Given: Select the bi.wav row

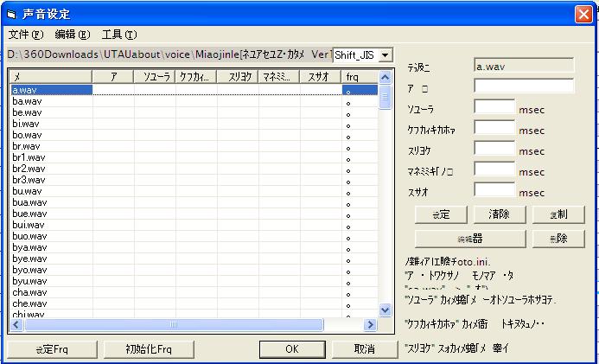Looking at the screenshot, I should coord(194,124).
